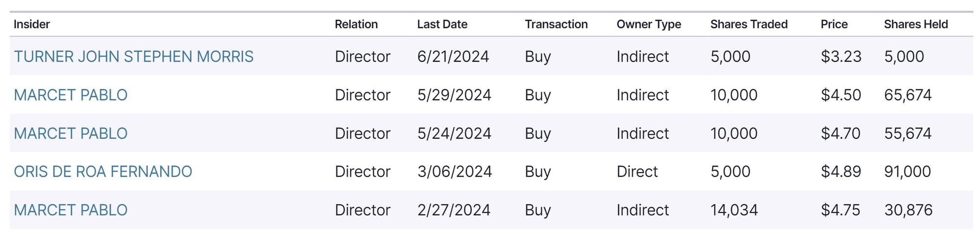Select the 6/21/2024 date cell
Screen dimensions: 980x235
pyautogui.click(x=453, y=56)
